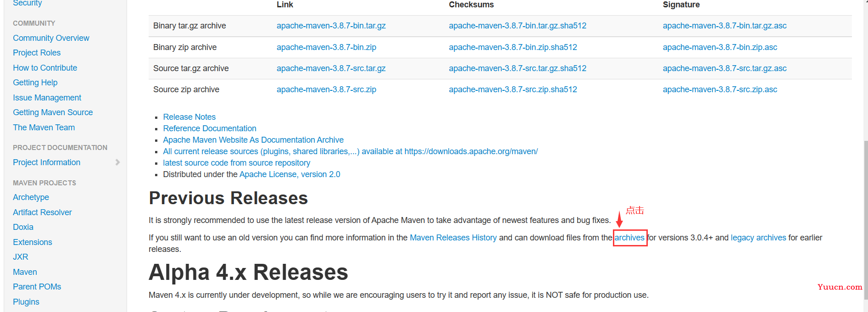Open JXR project link
Screen dimensions: 868x312
21,257
